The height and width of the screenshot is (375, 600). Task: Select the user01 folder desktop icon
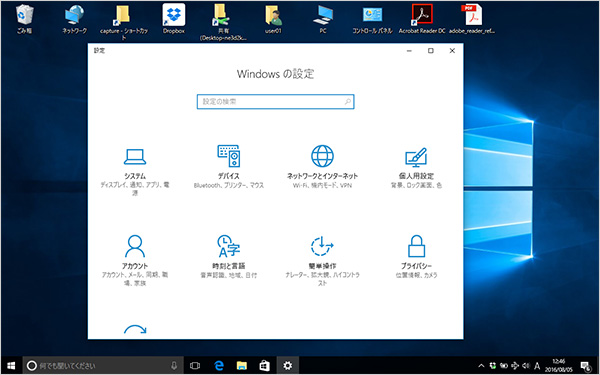[x=273, y=19]
